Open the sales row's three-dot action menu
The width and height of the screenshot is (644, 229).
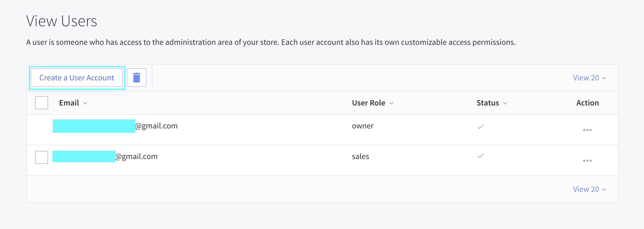[587, 161]
